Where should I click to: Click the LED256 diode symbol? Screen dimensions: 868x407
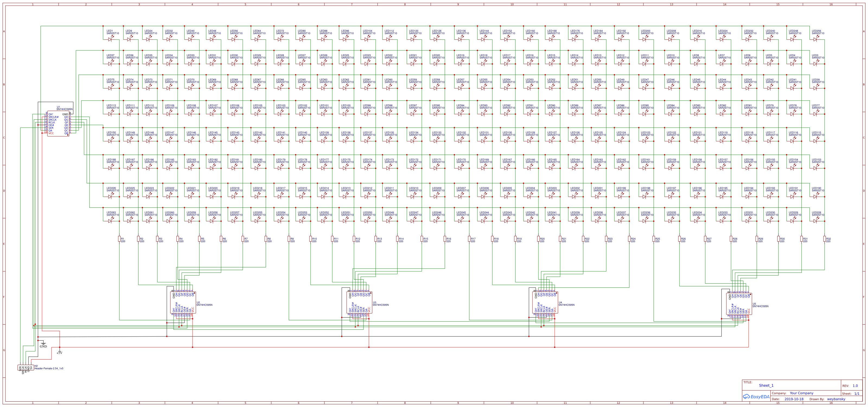815,39
